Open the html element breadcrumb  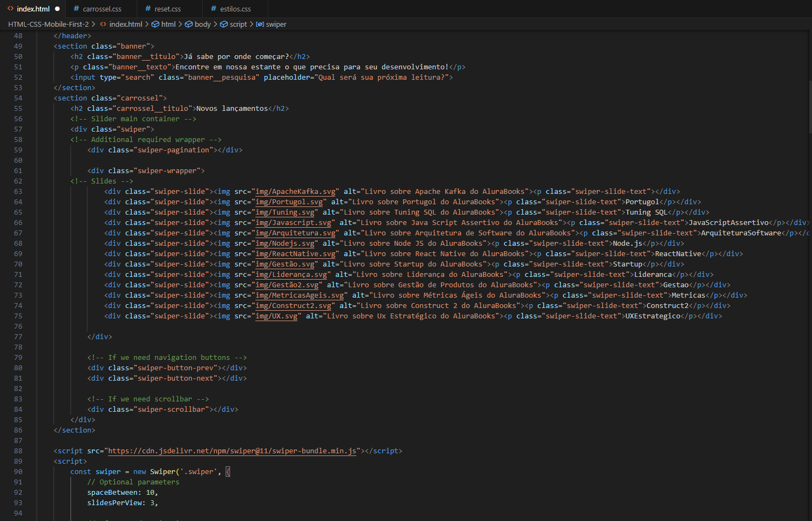point(168,24)
